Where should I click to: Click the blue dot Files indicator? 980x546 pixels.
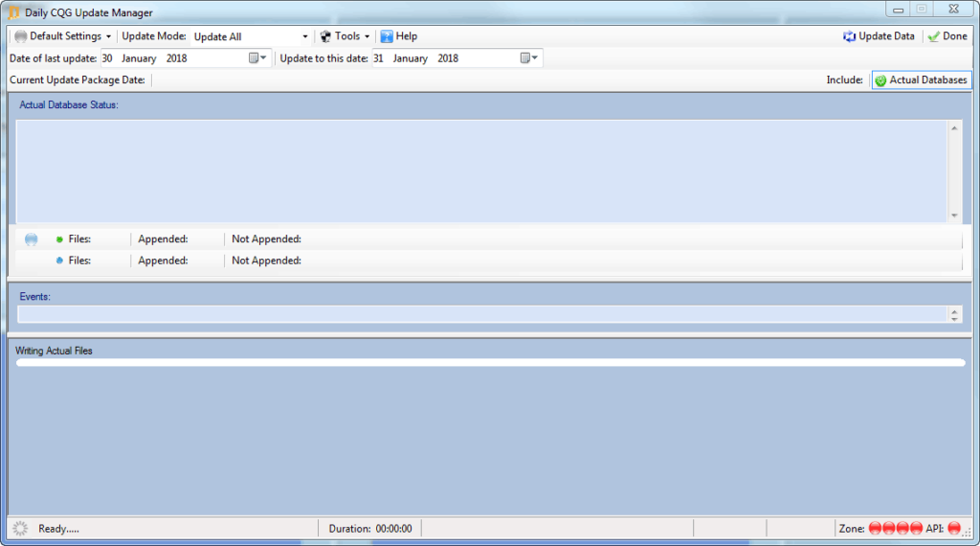tap(59, 261)
